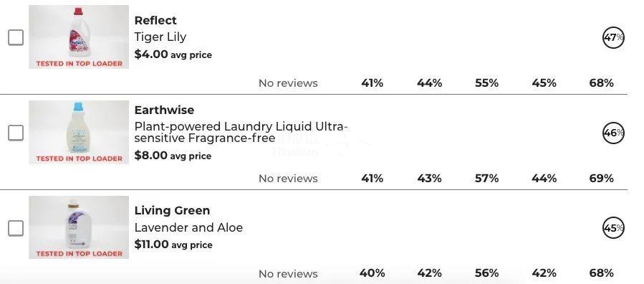Click Plant-powered Laundry Liquid Ultra-sensitive title
Screen dimensions: 644x284
pos(241,132)
